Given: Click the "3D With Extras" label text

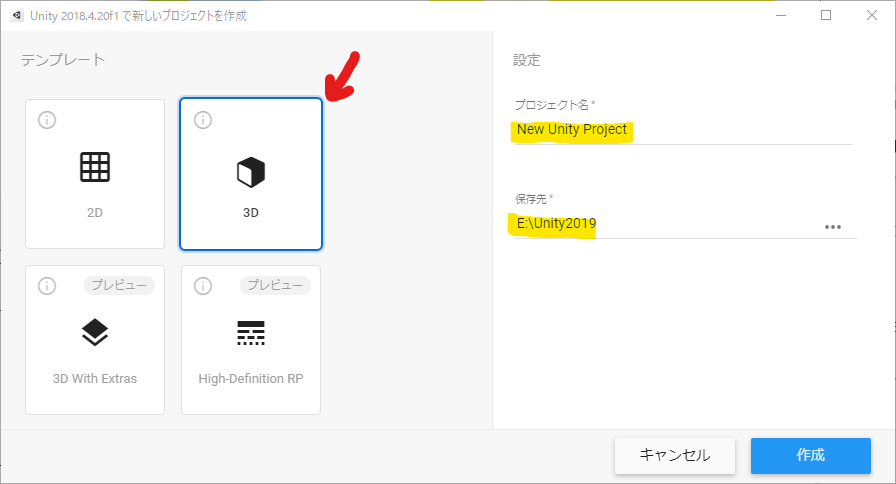Looking at the screenshot, I should click(x=95, y=379).
